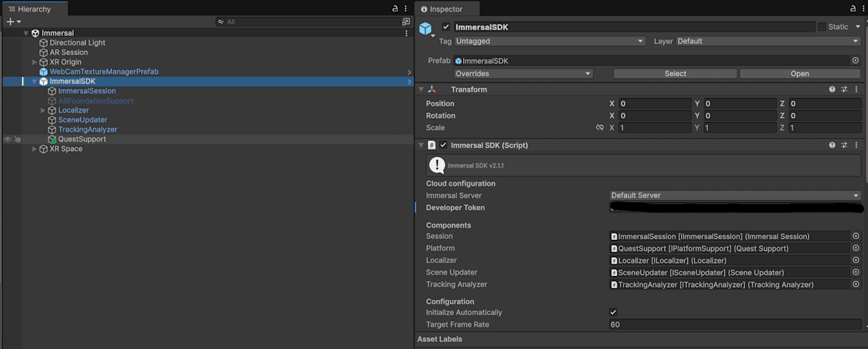Click object picker for Scene Updater field
The image size is (868, 349).
coord(856,272)
